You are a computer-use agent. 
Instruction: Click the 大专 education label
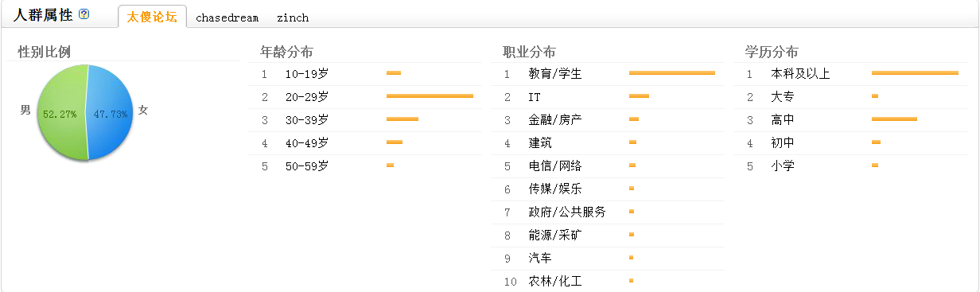click(x=783, y=97)
